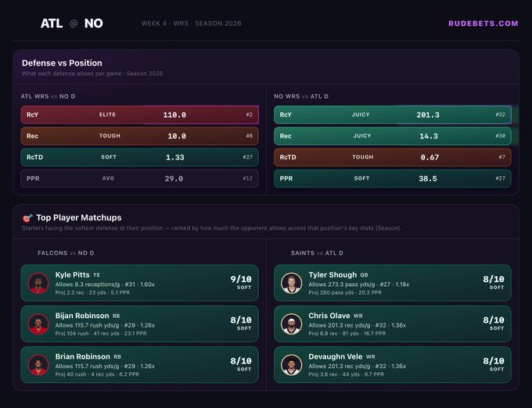Open Brian Robinson player avatar
Screen dimensions: 532x408
tap(38, 365)
